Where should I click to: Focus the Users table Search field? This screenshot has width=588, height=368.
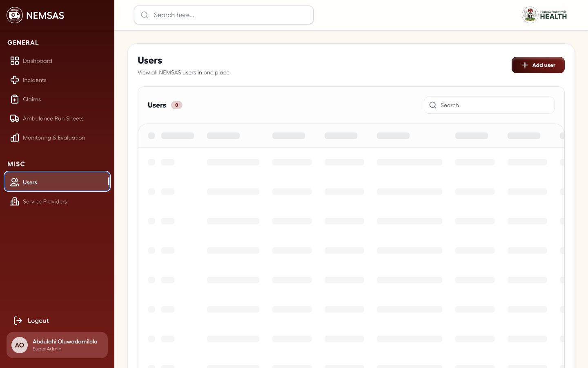tap(489, 105)
